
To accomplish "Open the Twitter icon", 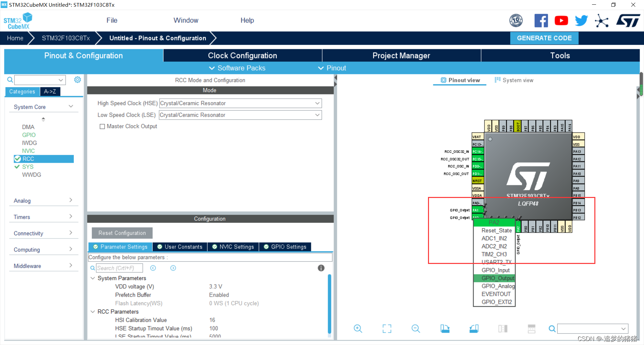I will click(x=581, y=21).
